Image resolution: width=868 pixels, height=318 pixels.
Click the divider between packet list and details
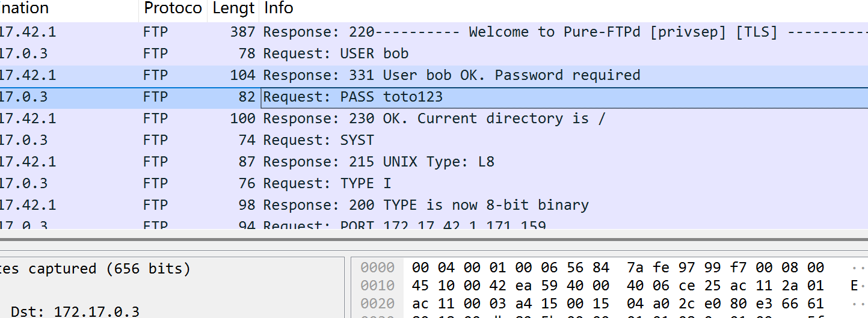click(x=433, y=239)
